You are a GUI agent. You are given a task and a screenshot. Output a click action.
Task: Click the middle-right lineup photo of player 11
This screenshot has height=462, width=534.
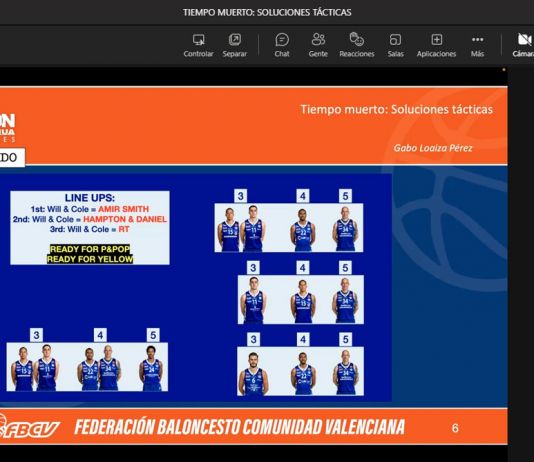(254, 300)
